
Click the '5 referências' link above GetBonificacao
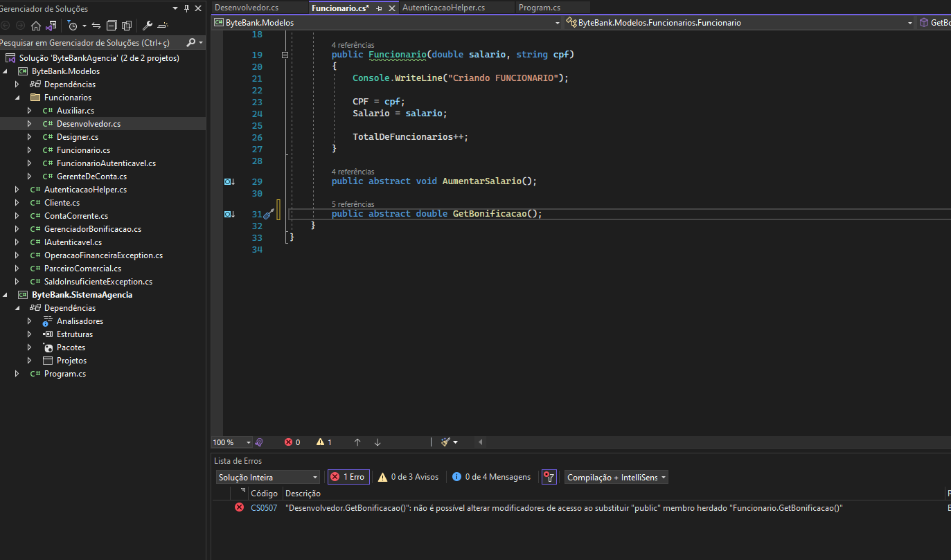pyautogui.click(x=353, y=204)
